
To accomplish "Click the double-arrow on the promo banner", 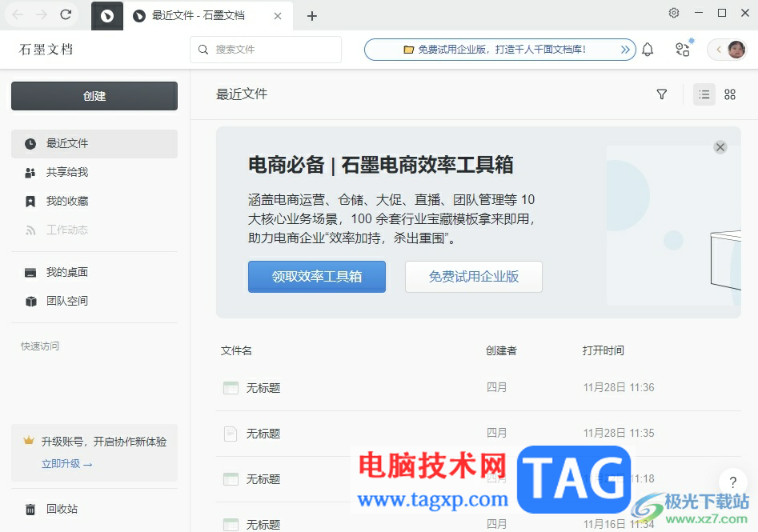I will (625, 50).
